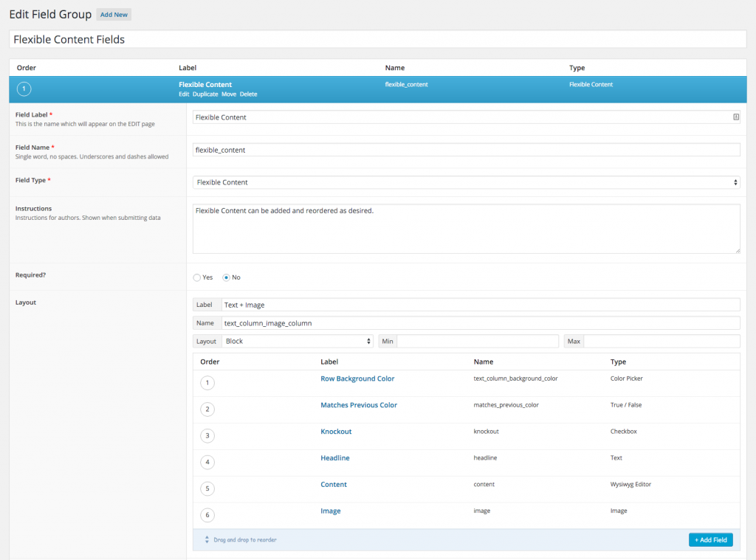The height and width of the screenshot is (560, 756).
Task: Click order circle 1 for Row Background Color
Action: tap(207, 383)
